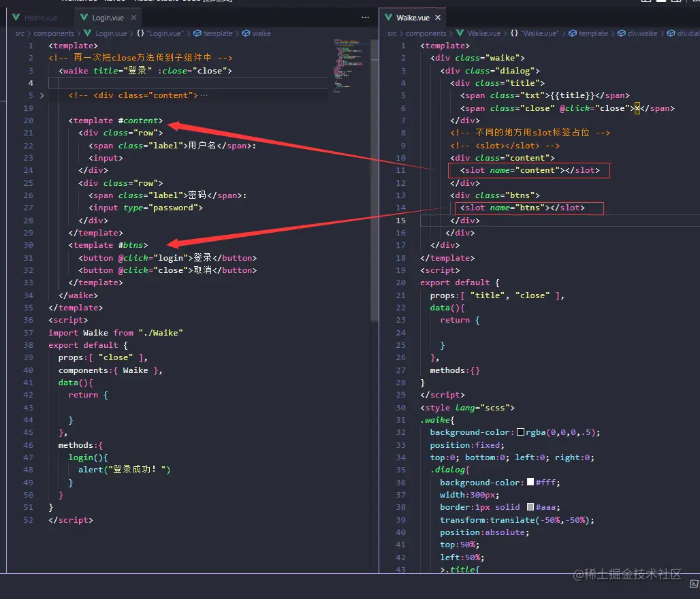The height and width of the screenshot is (599, 700).
Task: Open 'src' breadcrumb in Login.vue editor
Action: (20, 33)
